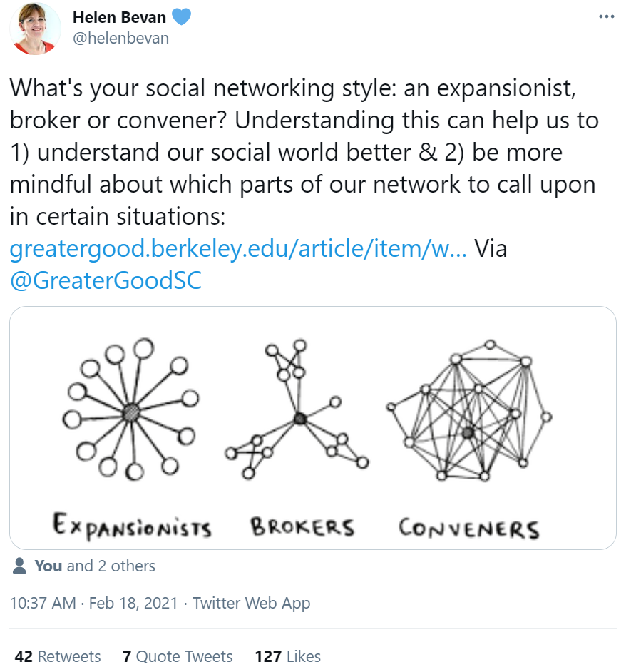
Task: Open the @helenbevan handle
Action: pos(120,38)
